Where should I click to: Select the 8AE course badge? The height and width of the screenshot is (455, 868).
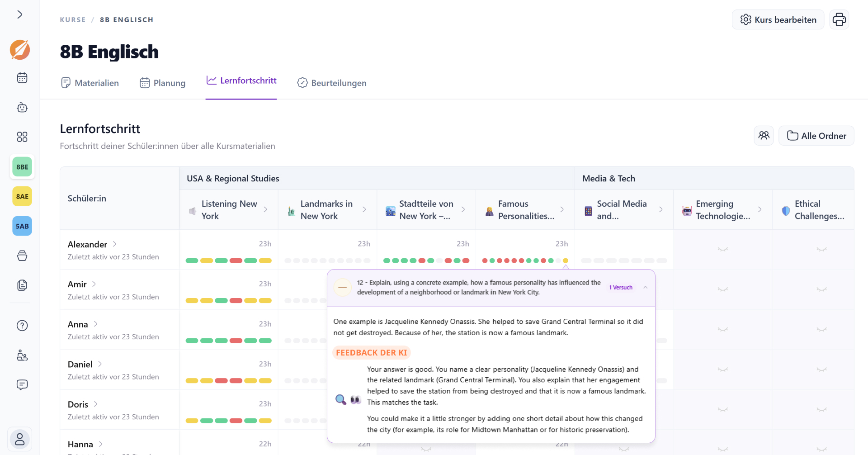[x=22, y=196]
